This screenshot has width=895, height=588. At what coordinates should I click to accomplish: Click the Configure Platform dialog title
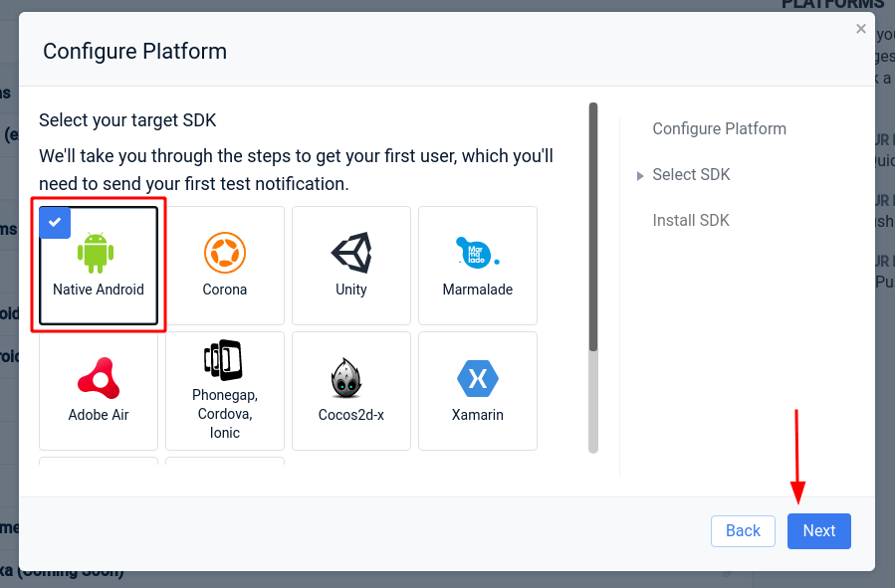pyautogui.click(x=134, y=52)
